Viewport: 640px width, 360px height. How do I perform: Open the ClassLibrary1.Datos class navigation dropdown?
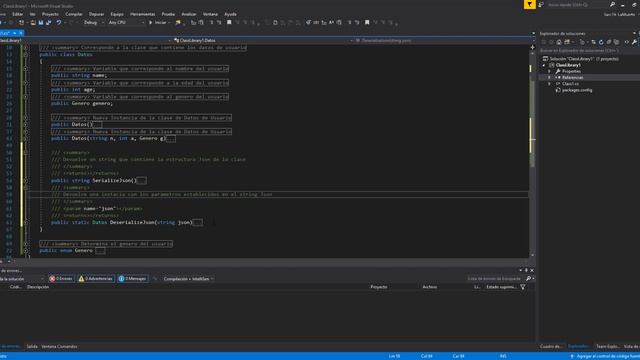(x=261, y=40)
